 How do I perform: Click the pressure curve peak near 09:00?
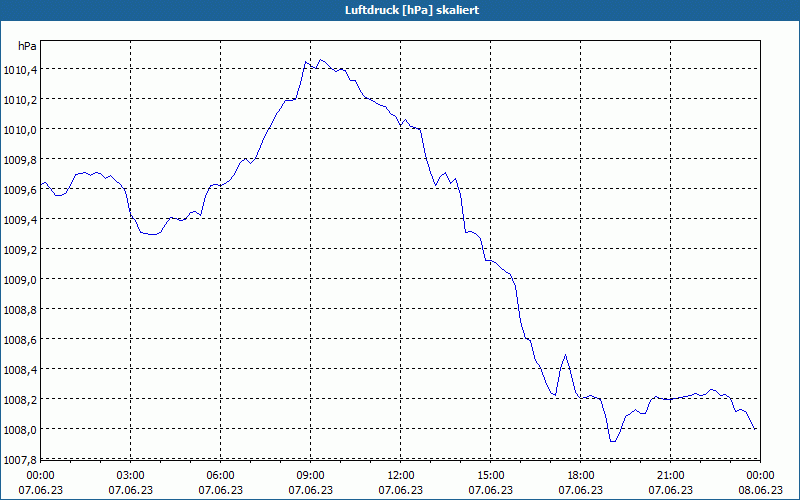click(x=320, y=60)
